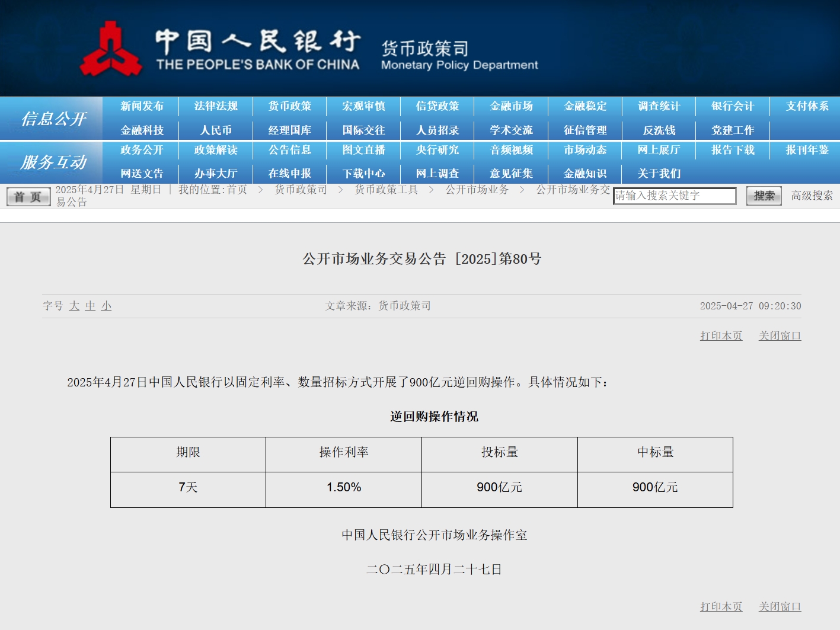Click 关闭窗口 at the page bottom
The image size is (840, 630).
click(x=780, y=607)
